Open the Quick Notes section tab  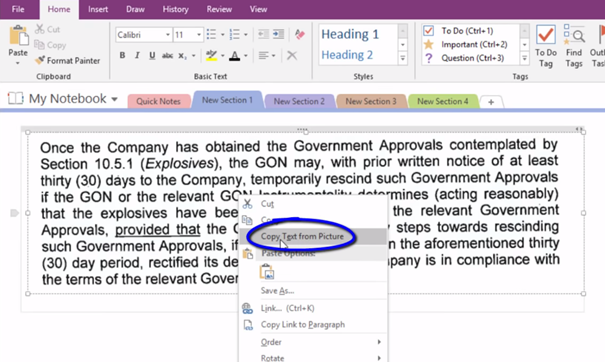159,101
